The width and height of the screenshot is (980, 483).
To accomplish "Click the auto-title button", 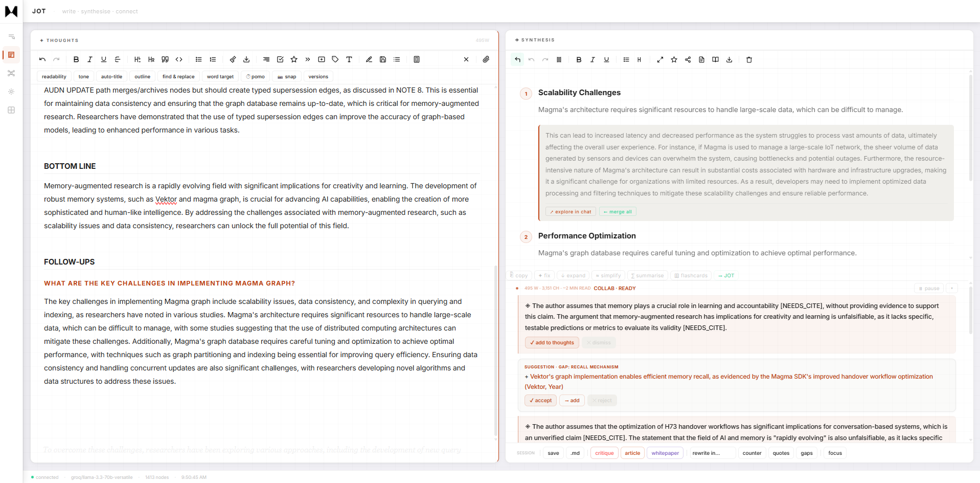I will pos(111,77).
